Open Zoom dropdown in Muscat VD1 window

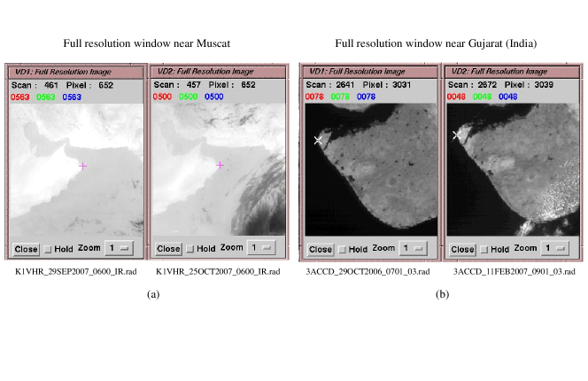click(120, 248)
